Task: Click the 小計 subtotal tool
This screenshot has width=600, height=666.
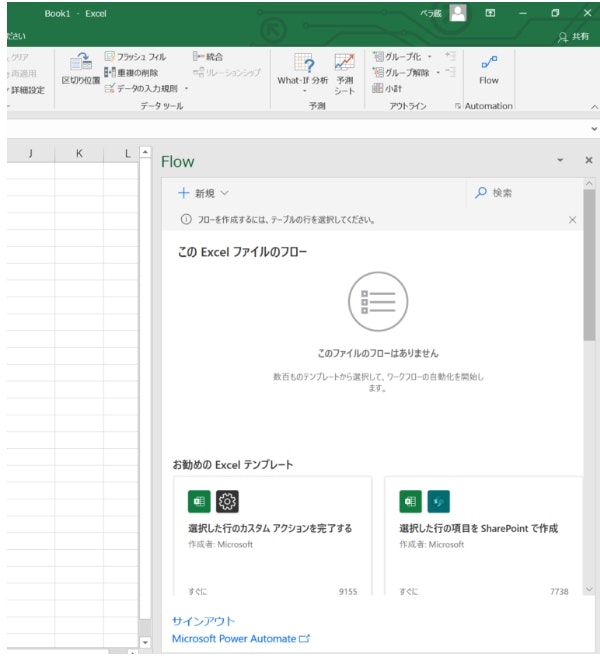Action: [x=387, y=88]
